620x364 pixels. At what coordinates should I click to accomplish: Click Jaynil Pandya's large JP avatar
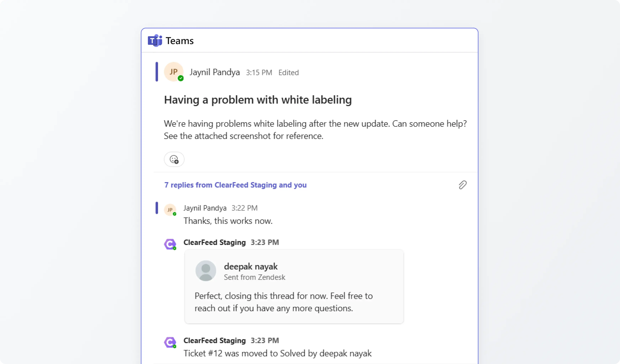tap(174, 72)
